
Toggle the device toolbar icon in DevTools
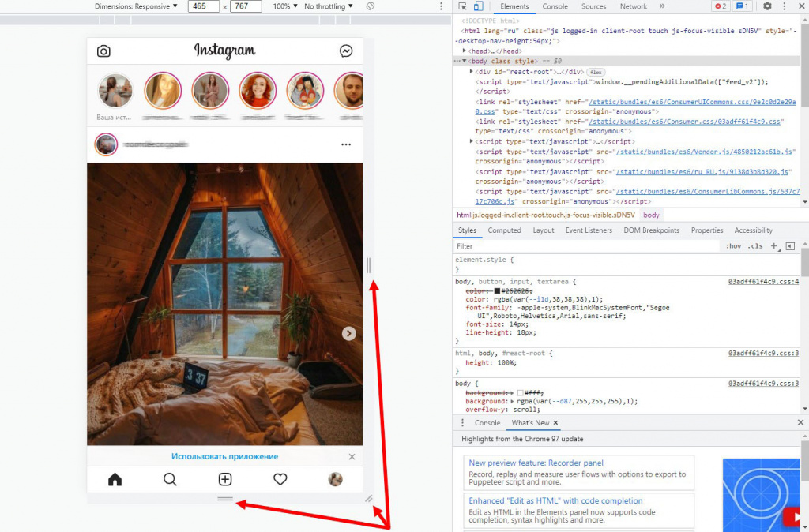coord(478,6)
